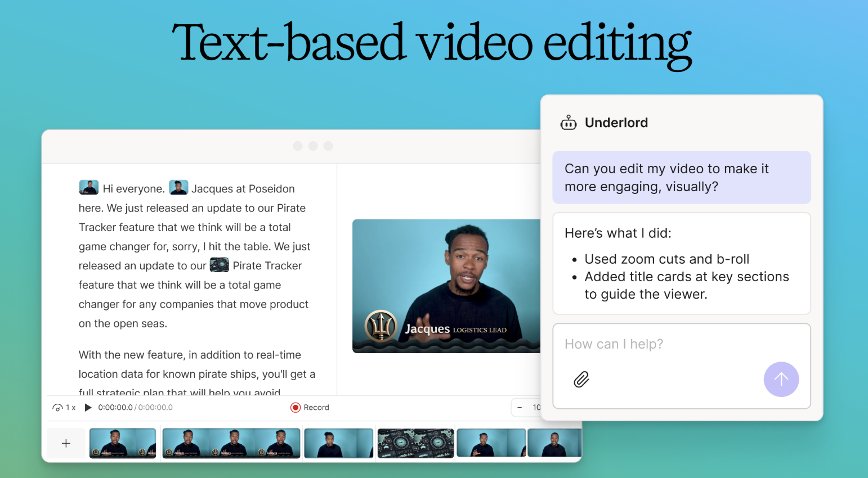The width and height of the screenshot is (868, 478).
Task: Change the 1x playback speed
Action: tap(64, 408)
